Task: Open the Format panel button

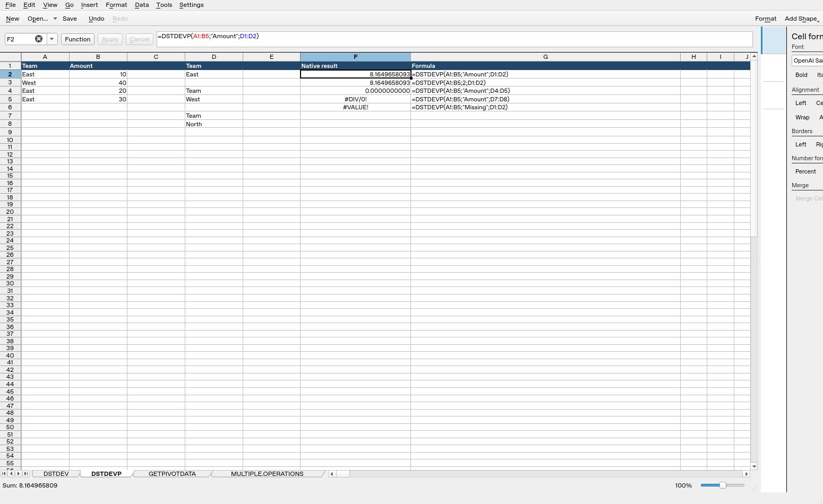Action: click(766, 19)
